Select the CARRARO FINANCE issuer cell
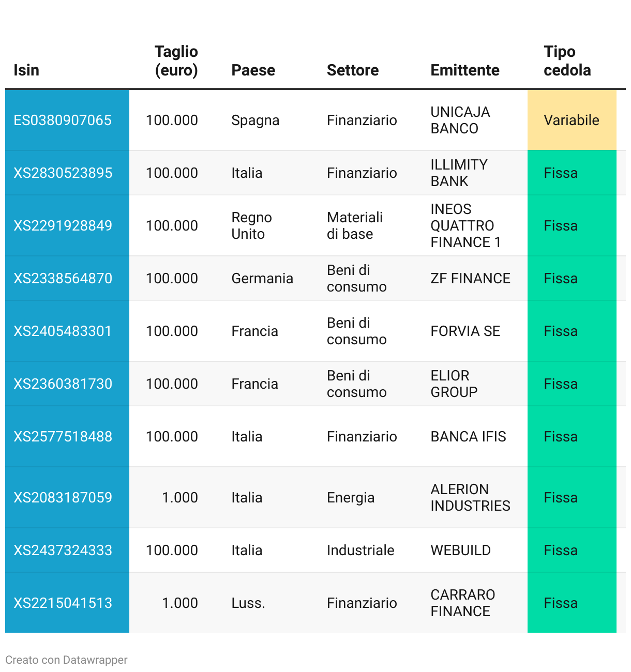Screen dimensions: 631x672 tap(463, 603)
